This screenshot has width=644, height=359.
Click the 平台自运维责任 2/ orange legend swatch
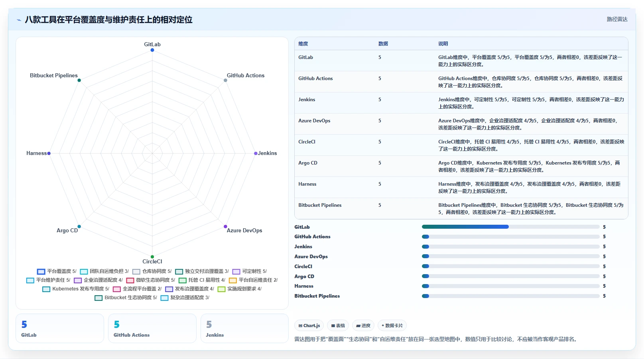(x=233, y=281)
